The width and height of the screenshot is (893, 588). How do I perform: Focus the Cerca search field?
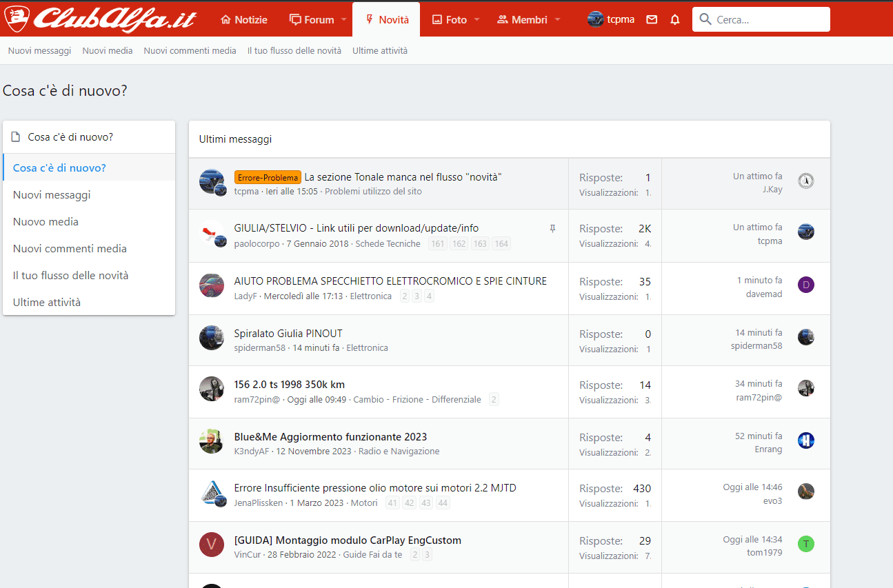(761, 19)
